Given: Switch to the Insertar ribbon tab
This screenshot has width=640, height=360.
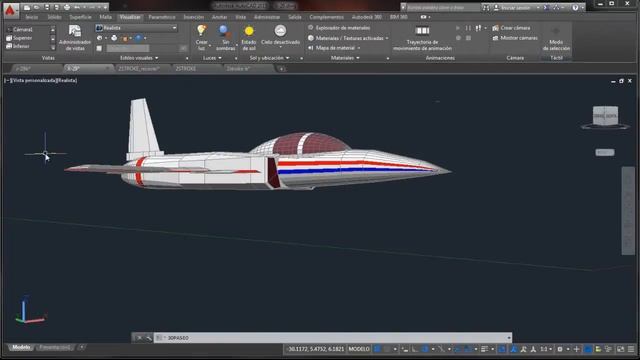Looking at the screenshot, I should click(x=194, y=17).
